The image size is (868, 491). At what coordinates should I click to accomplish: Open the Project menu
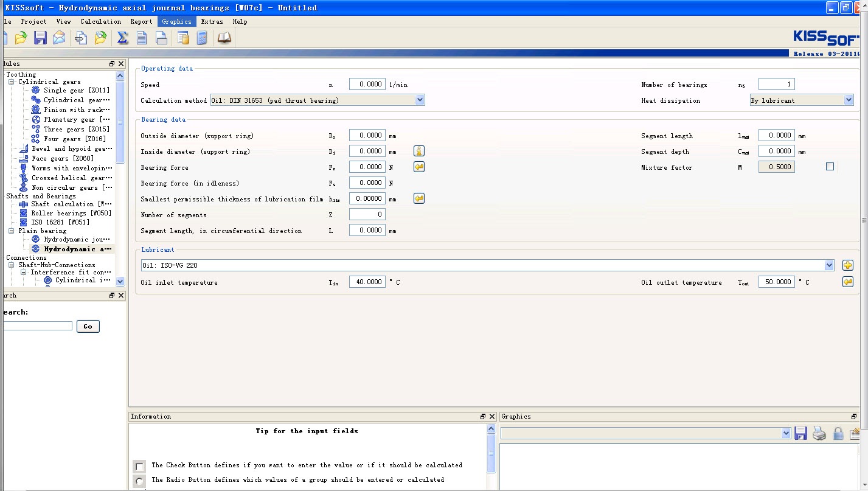point(33,21)
